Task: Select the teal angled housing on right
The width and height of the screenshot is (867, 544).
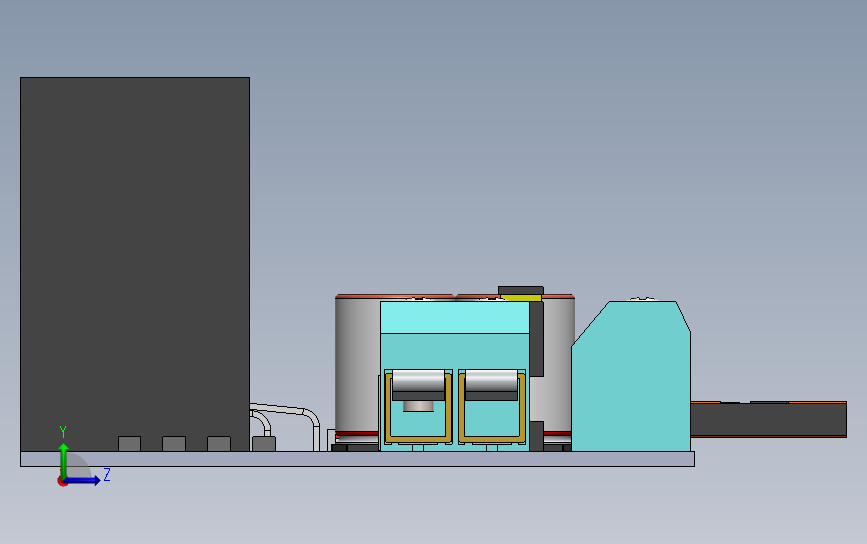Action: pos(631,376)
